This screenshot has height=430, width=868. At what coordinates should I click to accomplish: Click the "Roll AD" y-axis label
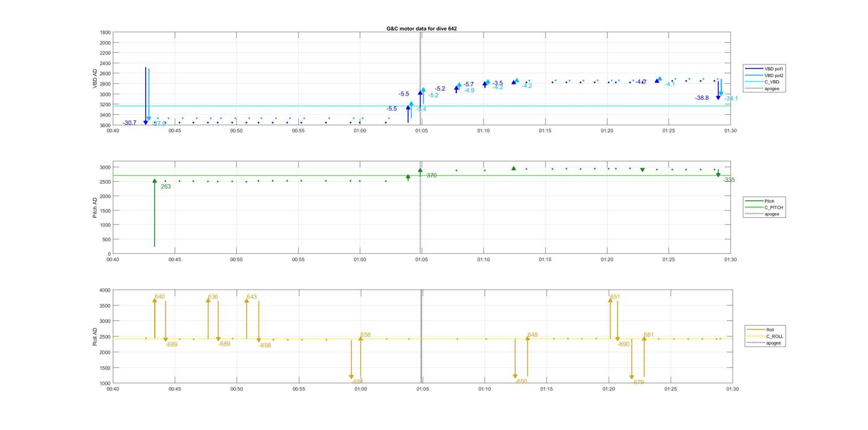95,336
